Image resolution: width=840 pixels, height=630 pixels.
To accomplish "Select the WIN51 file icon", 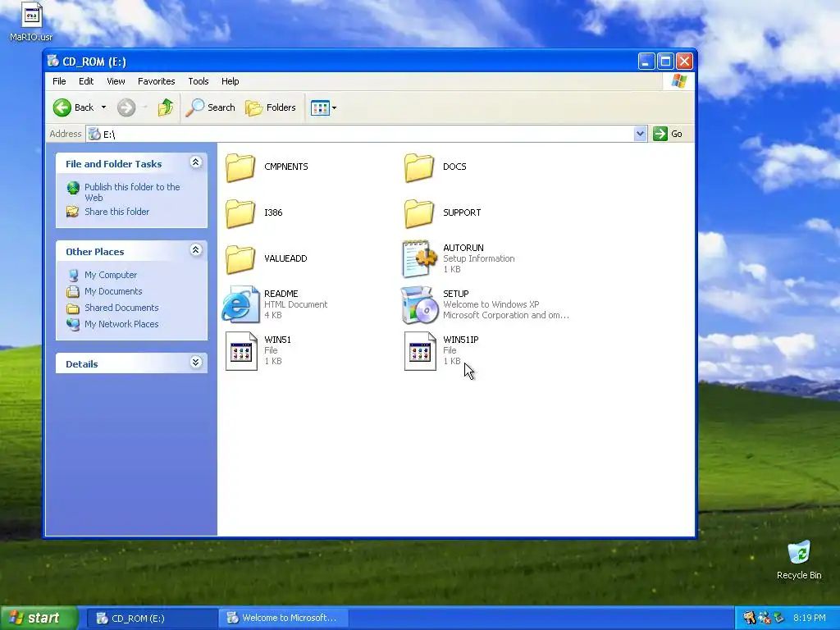I will [x=241, y=351].
